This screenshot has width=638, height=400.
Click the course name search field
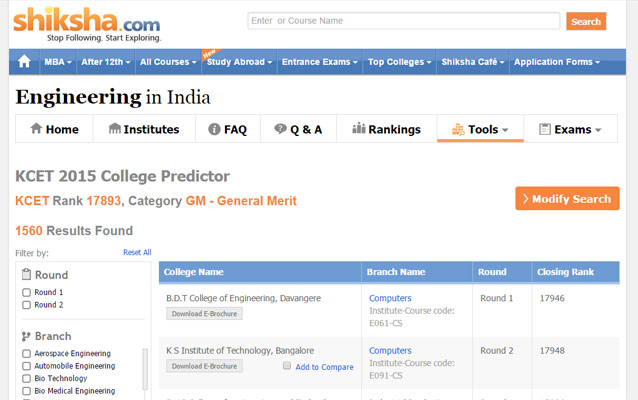(x=403, y=21)
